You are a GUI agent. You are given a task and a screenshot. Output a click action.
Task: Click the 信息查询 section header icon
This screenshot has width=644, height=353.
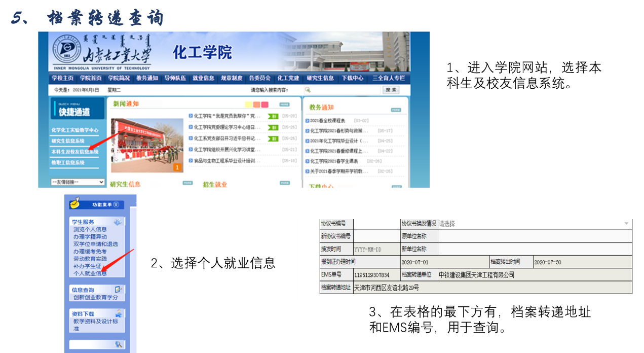coord(118,290)
